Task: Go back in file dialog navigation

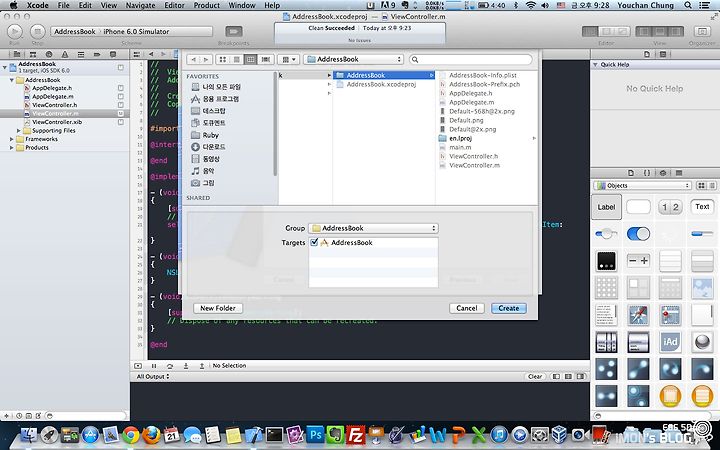Action: (x=194, y=60)
